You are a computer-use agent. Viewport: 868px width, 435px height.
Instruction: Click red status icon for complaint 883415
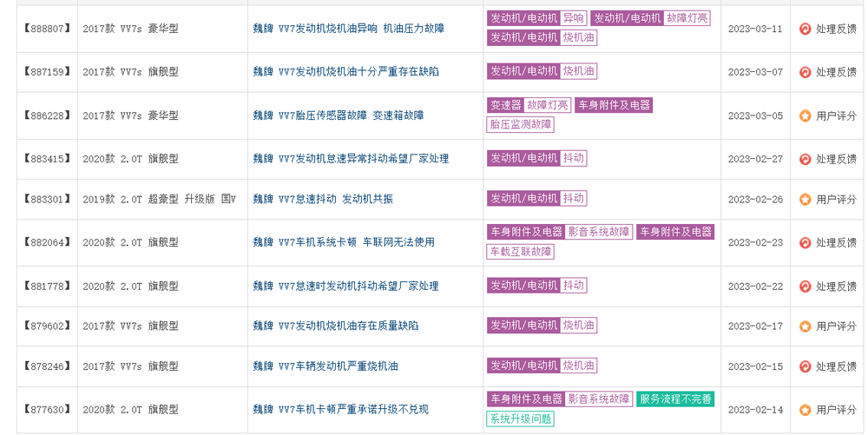pyautogui.click(x=805, y=159)
